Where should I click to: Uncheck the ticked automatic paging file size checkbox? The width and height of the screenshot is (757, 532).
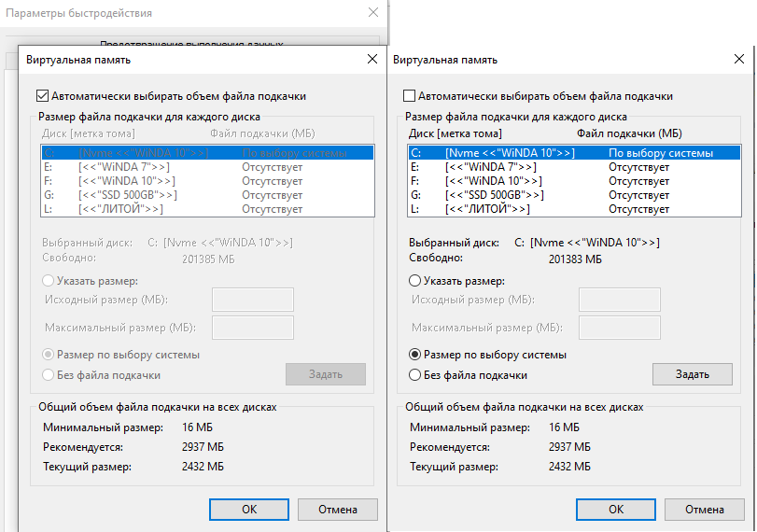42,96
